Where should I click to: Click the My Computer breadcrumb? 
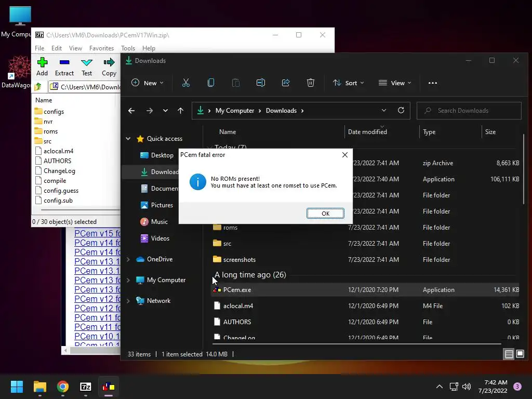pyautogui.click(x=235, y=111)
